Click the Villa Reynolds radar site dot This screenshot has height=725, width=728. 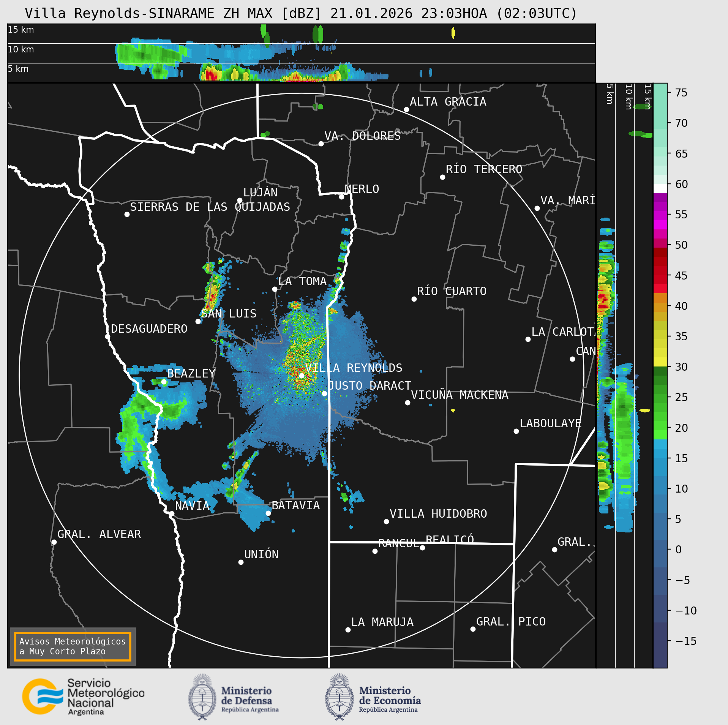(x=302, y=375)
